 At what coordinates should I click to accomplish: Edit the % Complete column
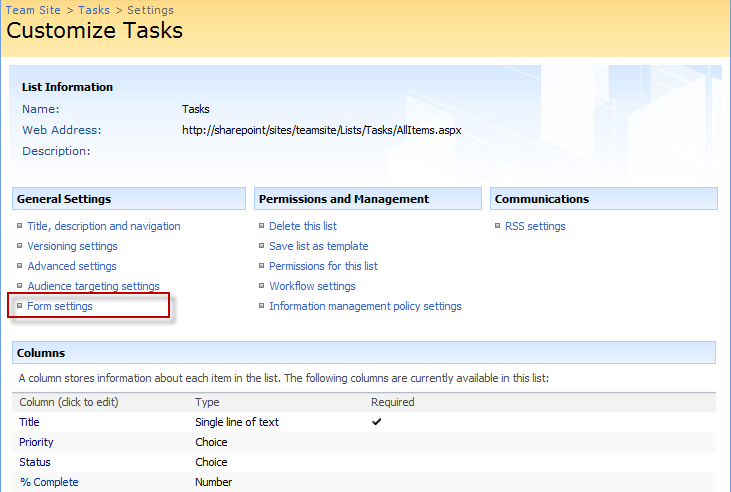point(49,482)
